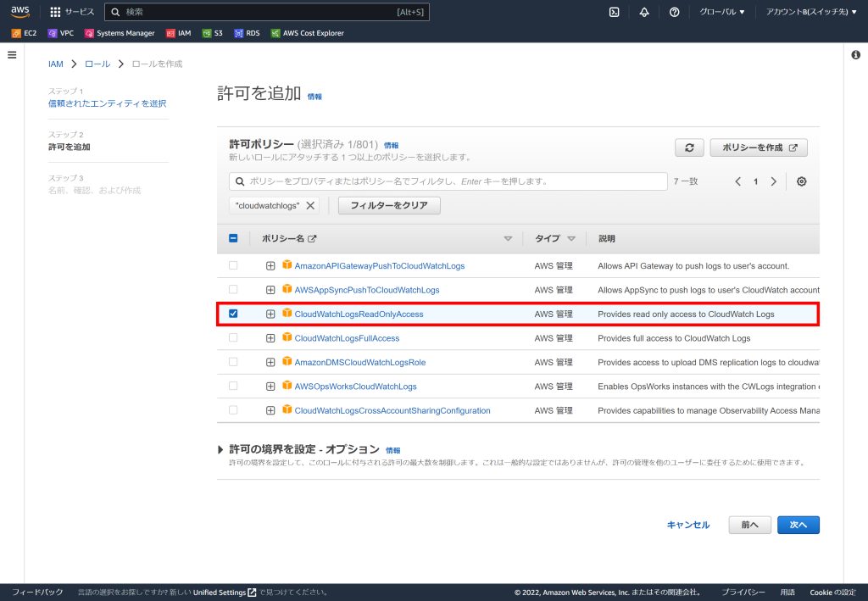
Task: Open Cookie settings in footer
Action: click(832, 593)
